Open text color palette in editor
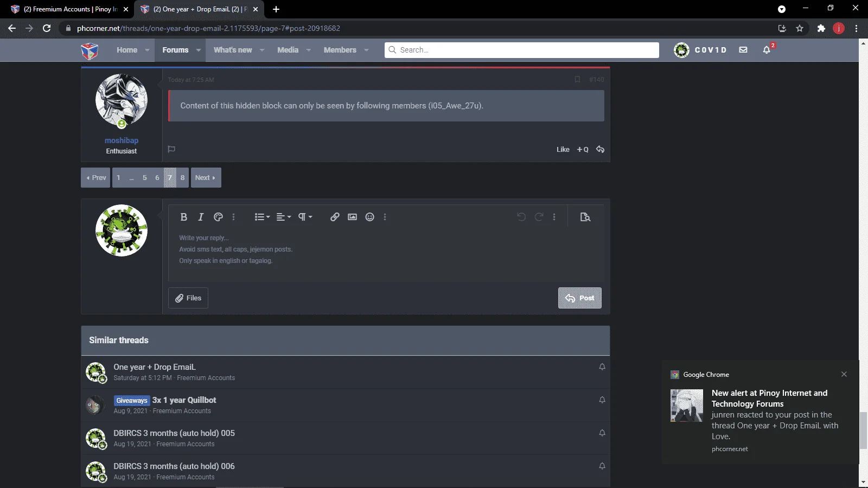The height and width of the screenshot is (488, 868). pyautogui.click(x=218, y=217)
